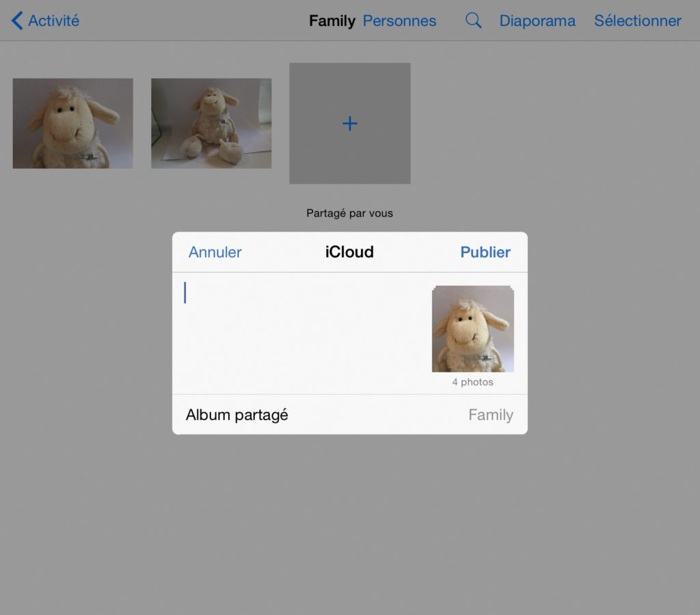Go back to Activité

[x=45, y=20]
